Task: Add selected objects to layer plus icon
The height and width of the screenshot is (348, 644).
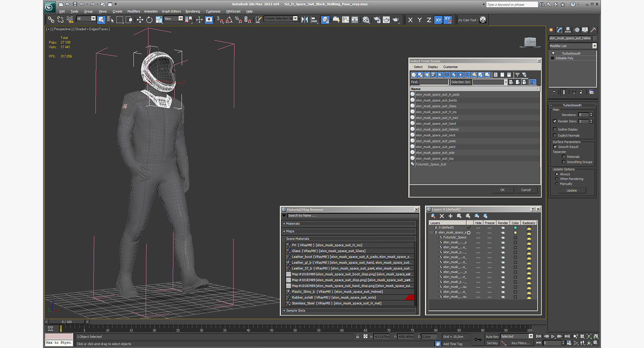Action: click(450, 216)
